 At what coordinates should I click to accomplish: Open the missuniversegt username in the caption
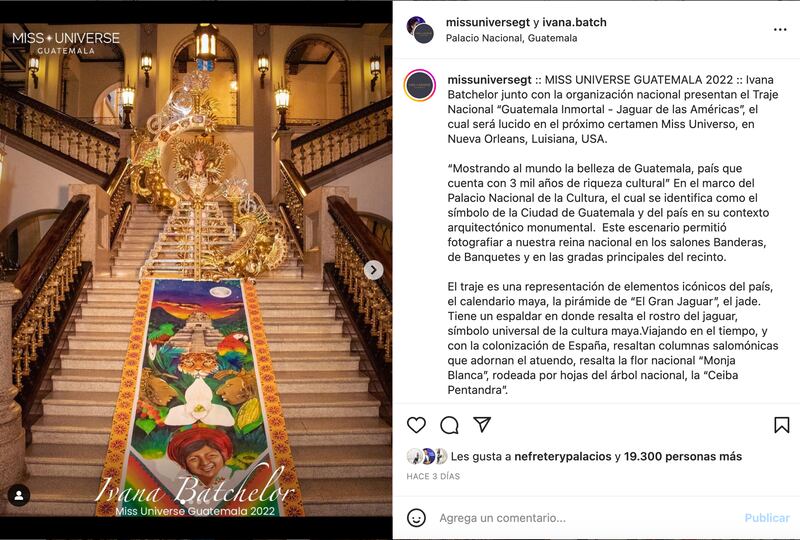click(489, 80)
